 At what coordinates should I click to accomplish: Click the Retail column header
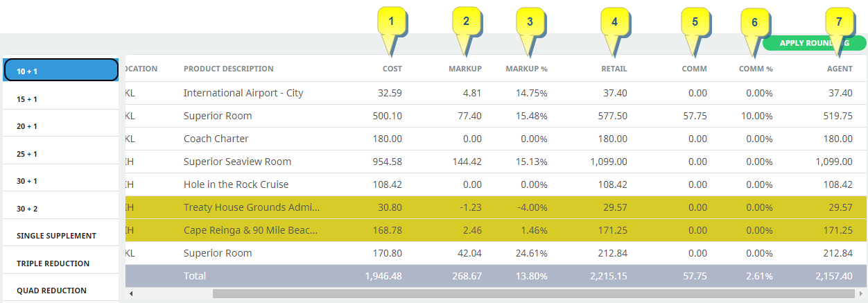pyautogui.click(x=614, y=69)
